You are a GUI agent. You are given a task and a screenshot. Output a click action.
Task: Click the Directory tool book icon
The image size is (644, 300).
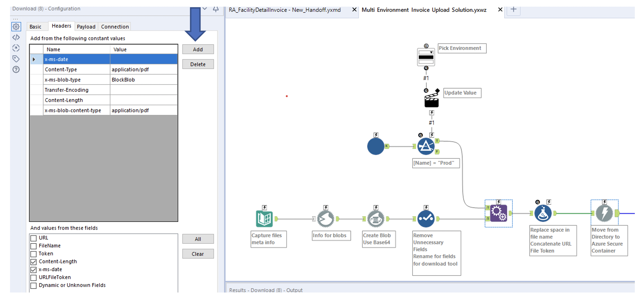click(264, 219)
